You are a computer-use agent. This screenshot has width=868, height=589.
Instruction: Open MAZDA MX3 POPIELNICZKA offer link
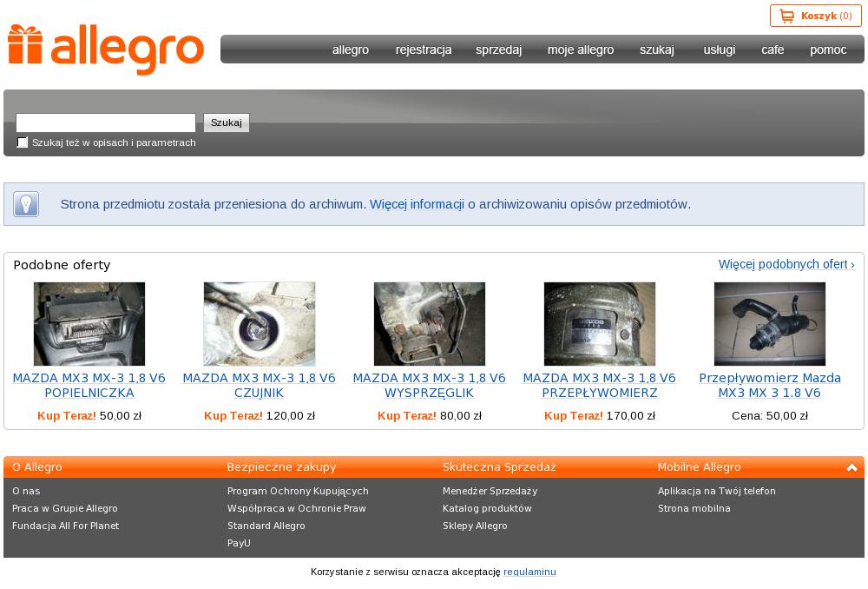[89, 385]
